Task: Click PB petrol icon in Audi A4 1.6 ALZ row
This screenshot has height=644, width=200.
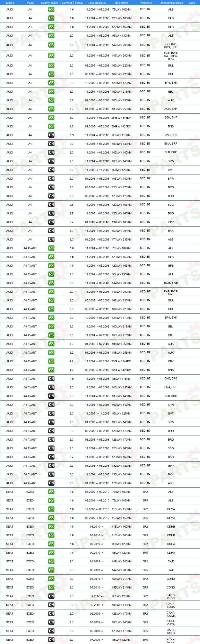Action: 51,9
